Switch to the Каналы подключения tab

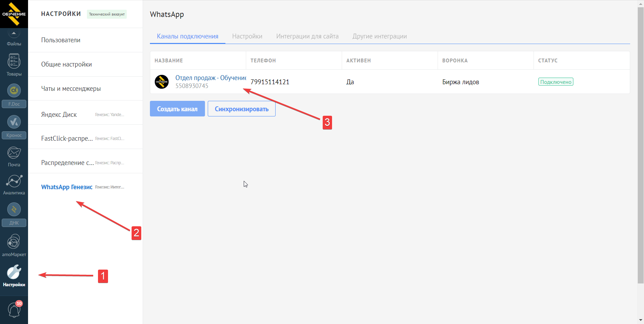pyautogui.click(x=187, y=36)
